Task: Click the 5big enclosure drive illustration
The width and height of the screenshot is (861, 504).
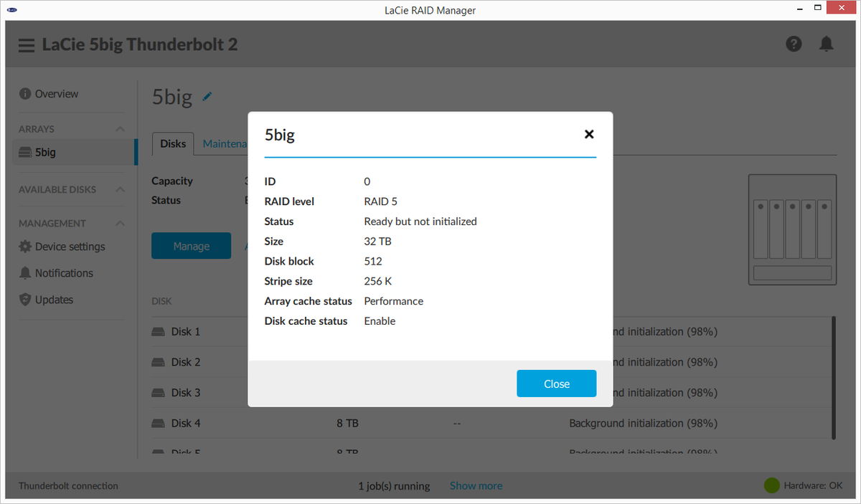Action: pos(792,230)
